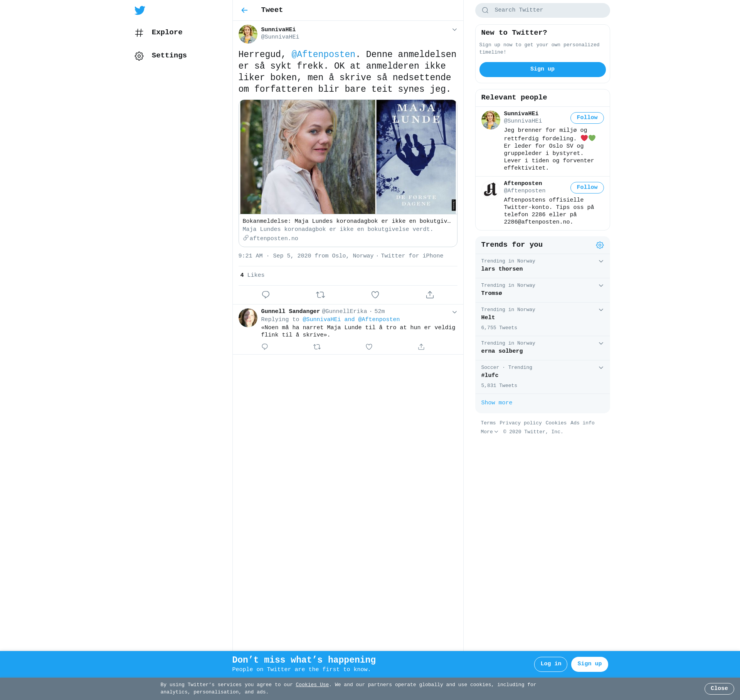Open the aftenposten.no link card
Viewport: 740px width, 700px height.
pyautogui.click(x=348, y=231)
